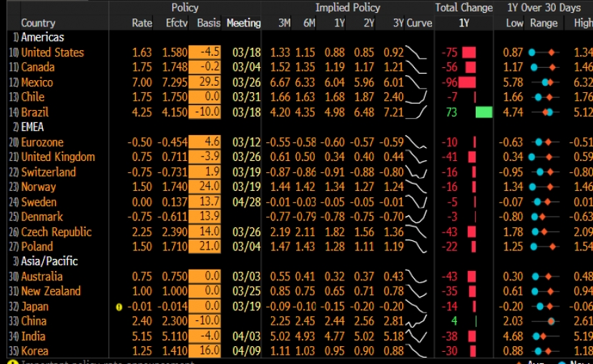
Task: Collapse the Asia/Pacific region group
Action: [x=49, y=261]
